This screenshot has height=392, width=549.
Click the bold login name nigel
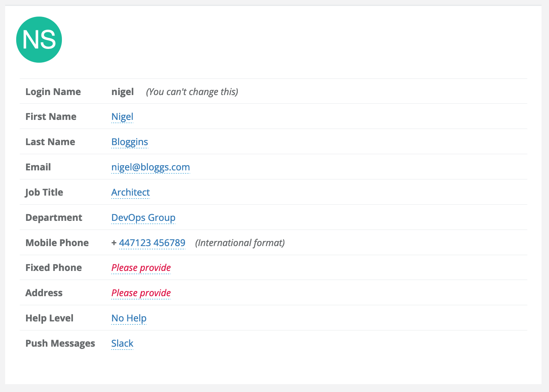(123, 92)
